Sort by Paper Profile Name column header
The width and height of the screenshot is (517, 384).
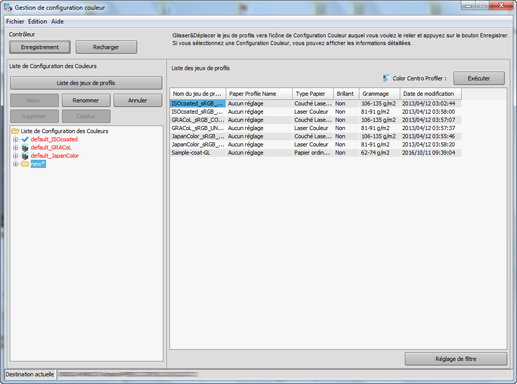pos(259,94)
